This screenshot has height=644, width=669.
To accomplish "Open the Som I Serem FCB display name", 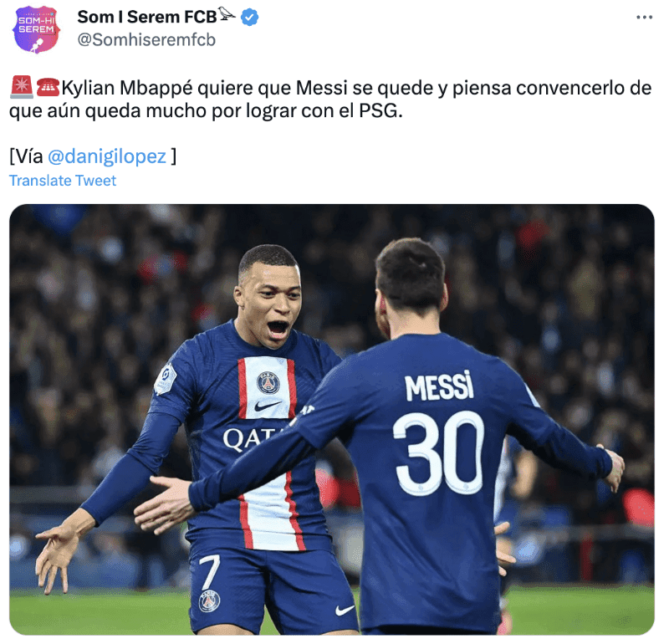I will (x=147, y=17).
